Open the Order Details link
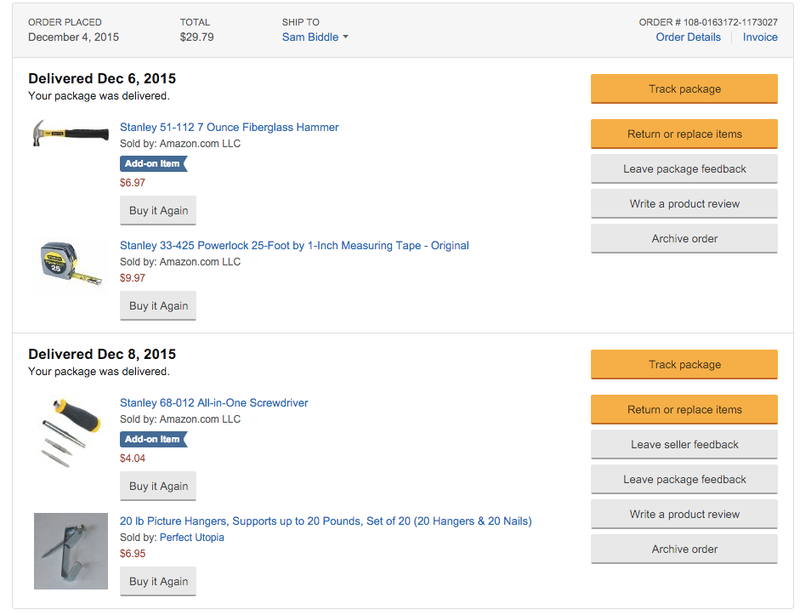The width and height of the screenshot is (800, 615). (x=688, y=37)
